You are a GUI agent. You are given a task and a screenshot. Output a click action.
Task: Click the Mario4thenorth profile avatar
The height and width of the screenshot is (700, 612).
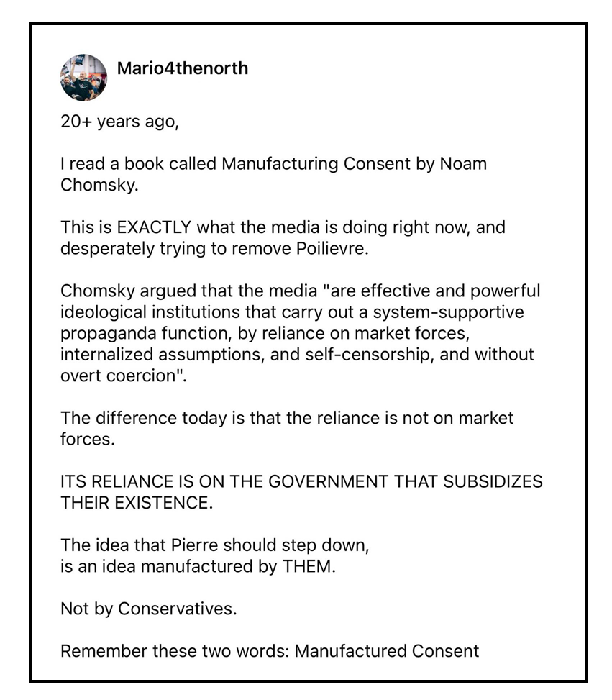pyautogui.click(x=83, y=77)
